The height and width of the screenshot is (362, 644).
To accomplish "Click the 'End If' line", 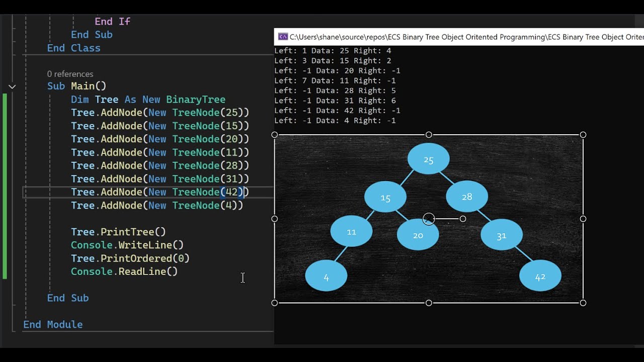I will pyautogui.click(x=112, y=21).
